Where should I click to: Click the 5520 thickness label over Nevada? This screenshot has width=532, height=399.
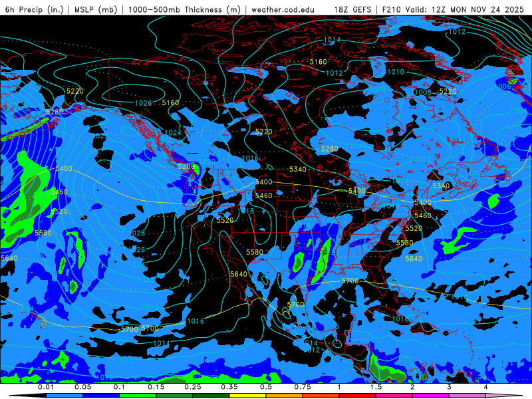click(225, 220)
